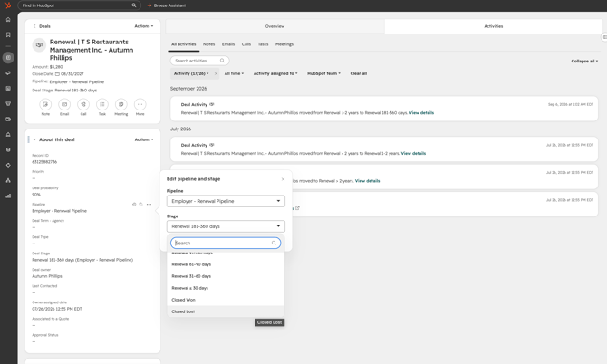Log a Call using the Call icon
This screenshot has height=364, width=607.
(83, 104)
